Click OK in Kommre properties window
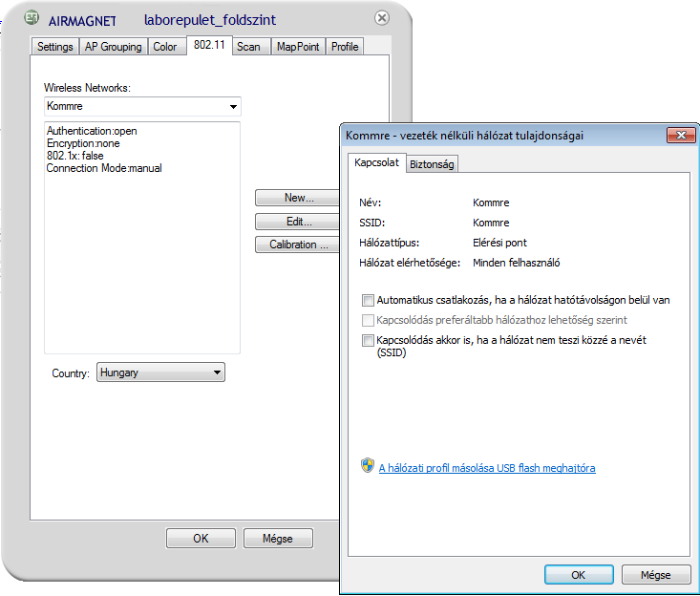The height and width of the screenshot is (596, 700). coord(579,575)
